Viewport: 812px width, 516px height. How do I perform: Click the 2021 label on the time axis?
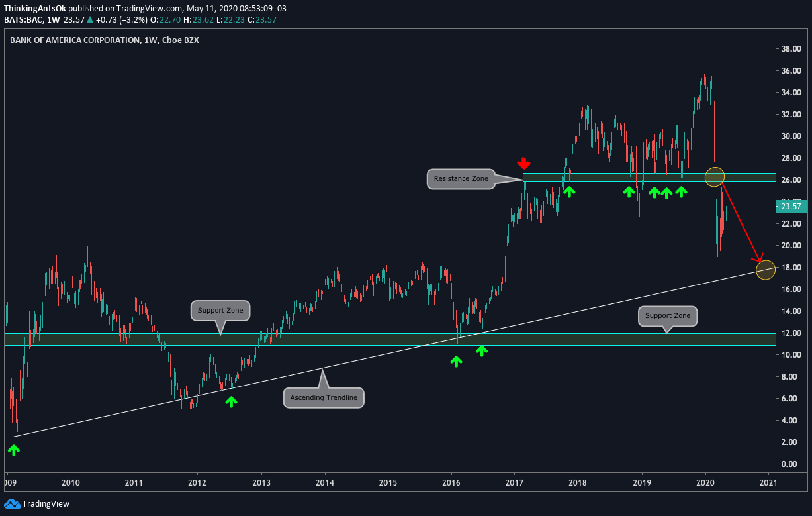(x=768, y=482)
